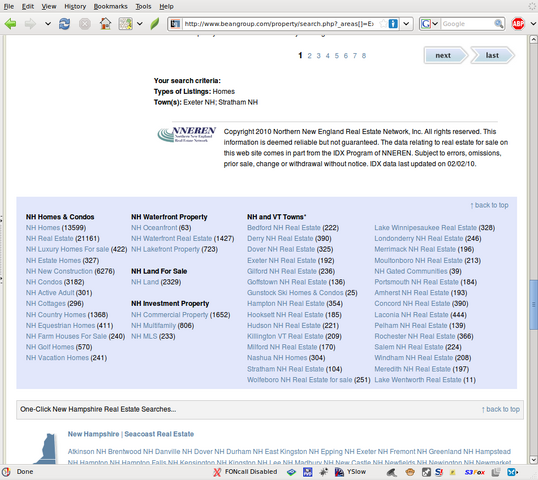Reload the page with refresh icon

(64, 24)
